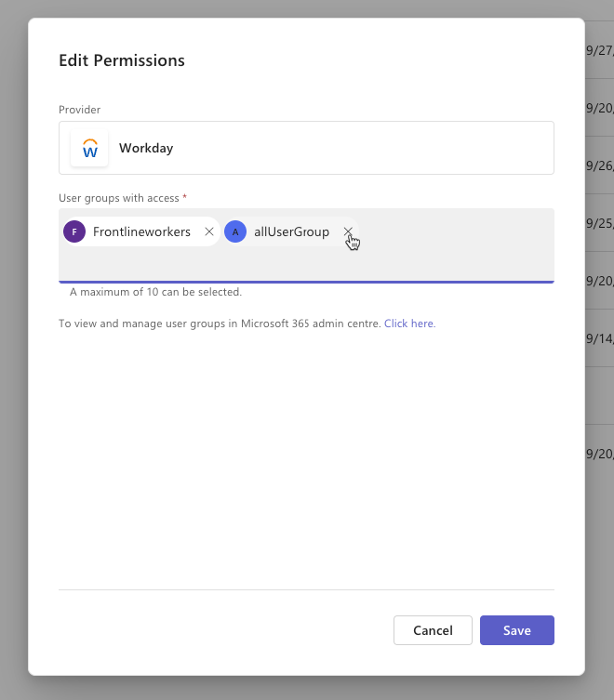
Task: Click the blue A avatar of allUserGroup
Action: [x=235, y=231]
